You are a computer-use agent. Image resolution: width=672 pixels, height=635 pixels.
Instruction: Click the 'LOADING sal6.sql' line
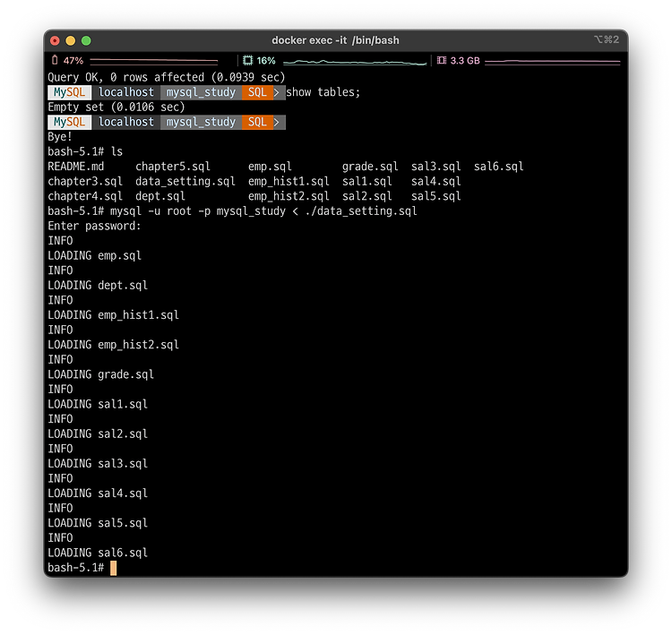coord(98,553)
